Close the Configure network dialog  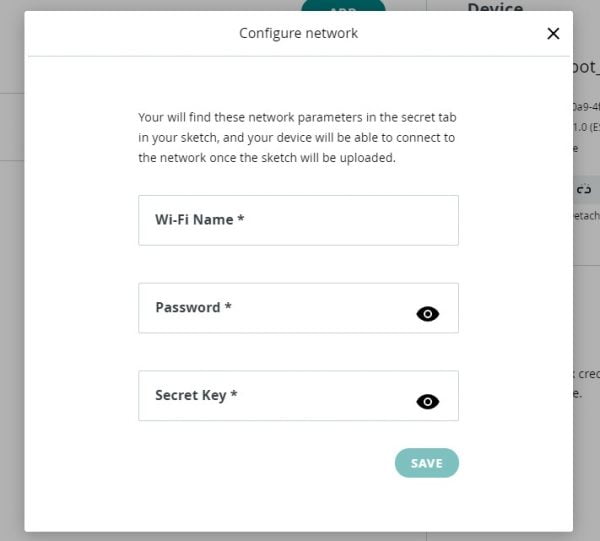click(553, 34)
